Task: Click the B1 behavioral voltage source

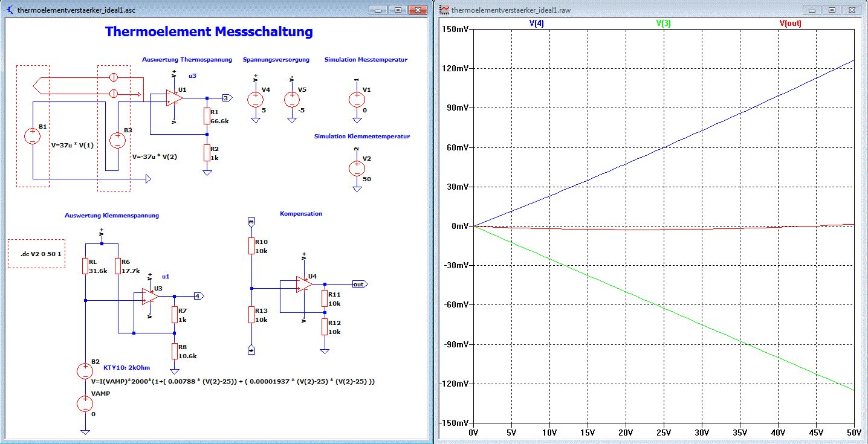Action: click(x=31, y=137)
